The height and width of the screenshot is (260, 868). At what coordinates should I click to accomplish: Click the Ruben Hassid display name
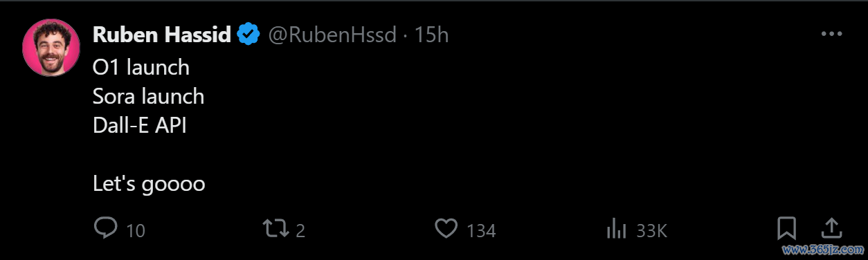162,34
